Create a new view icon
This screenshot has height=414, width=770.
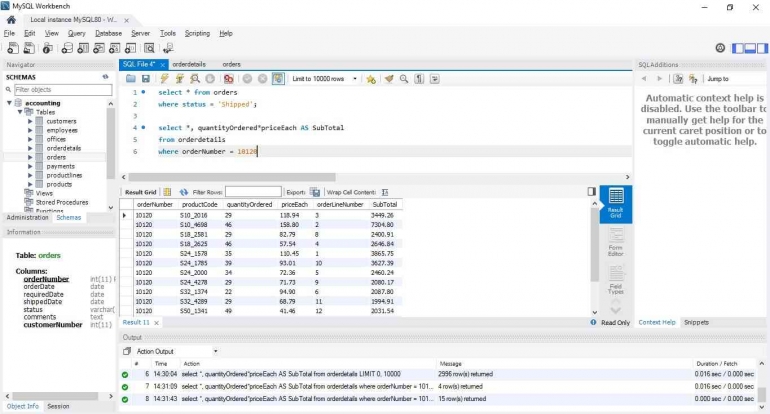click(99, 48)
